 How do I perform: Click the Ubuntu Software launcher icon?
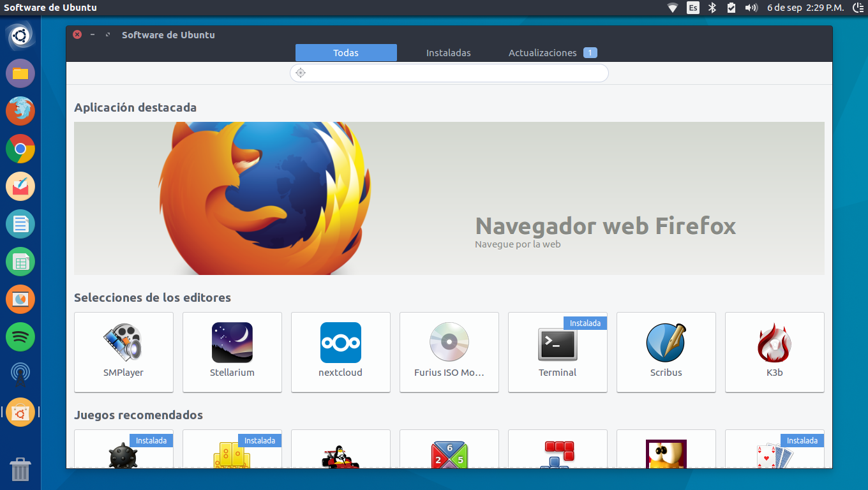[20, 412]
